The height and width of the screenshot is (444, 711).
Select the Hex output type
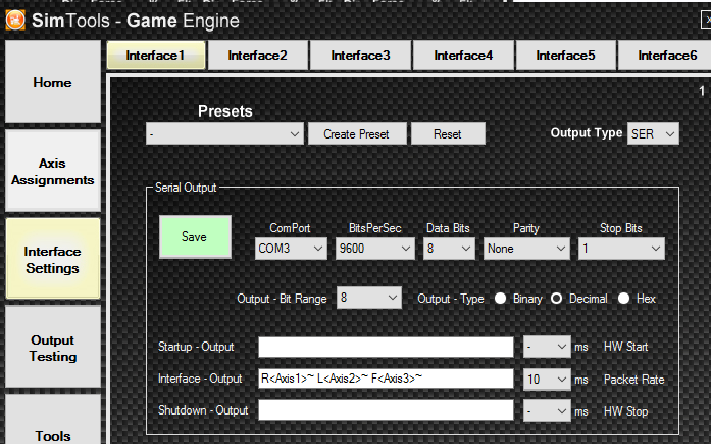(623, 298)
